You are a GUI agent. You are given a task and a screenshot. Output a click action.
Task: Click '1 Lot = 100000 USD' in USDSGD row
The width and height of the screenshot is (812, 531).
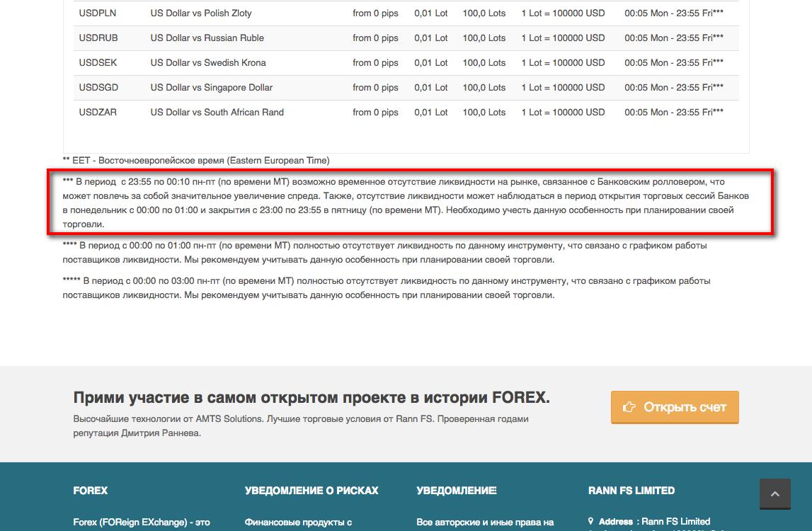click(563, 88)
